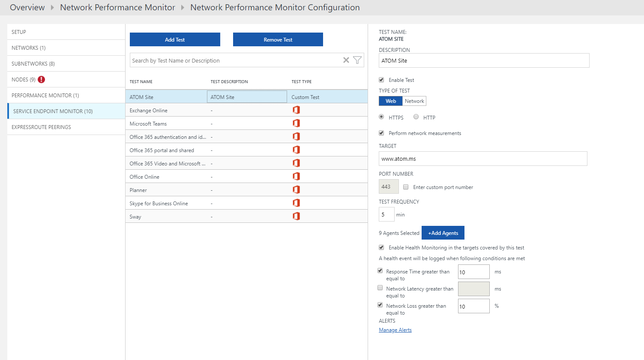
Task: Toggle the Enable Test checkbox
Action: click(x=381, y=80)
